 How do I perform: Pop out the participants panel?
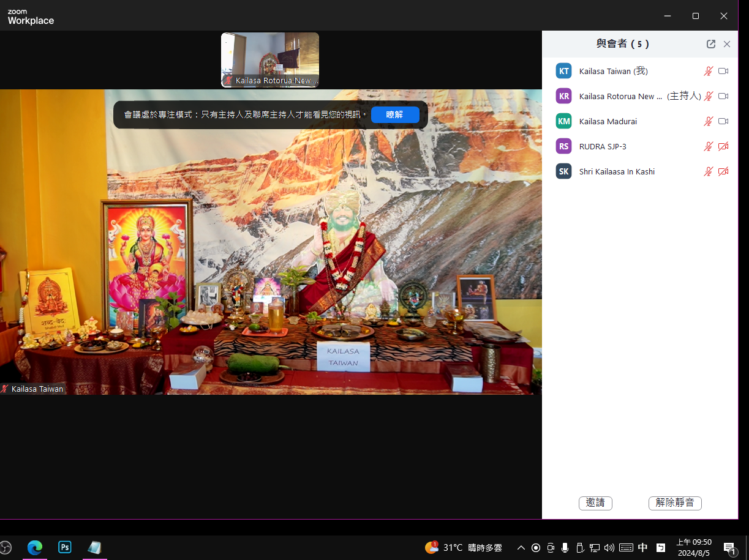click(710, 44)
